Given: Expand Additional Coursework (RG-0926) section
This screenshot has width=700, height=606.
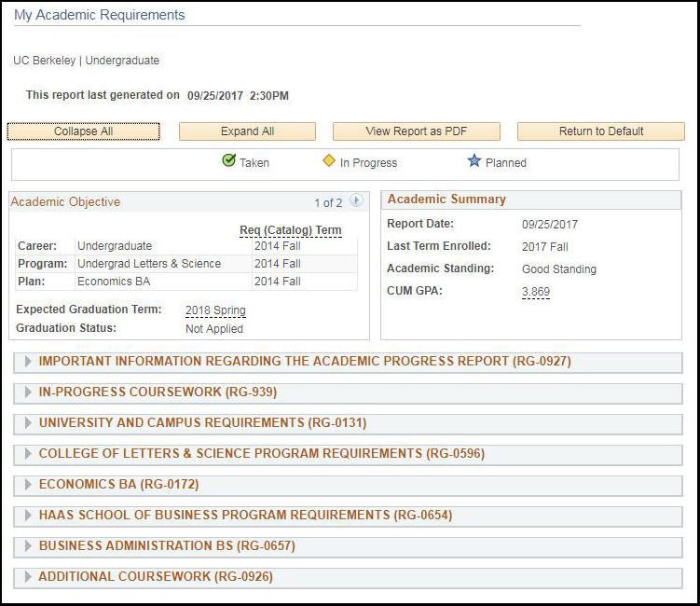Looking at the screenshot, I should click(x=348, y=578).
